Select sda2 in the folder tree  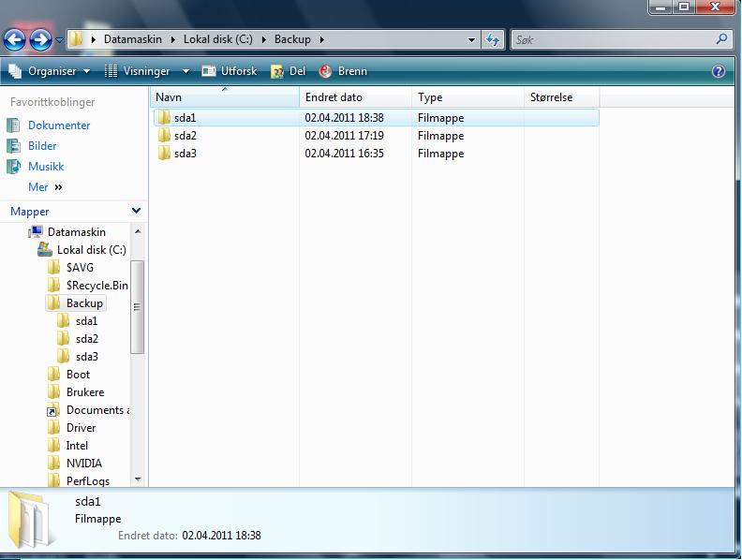86,339
